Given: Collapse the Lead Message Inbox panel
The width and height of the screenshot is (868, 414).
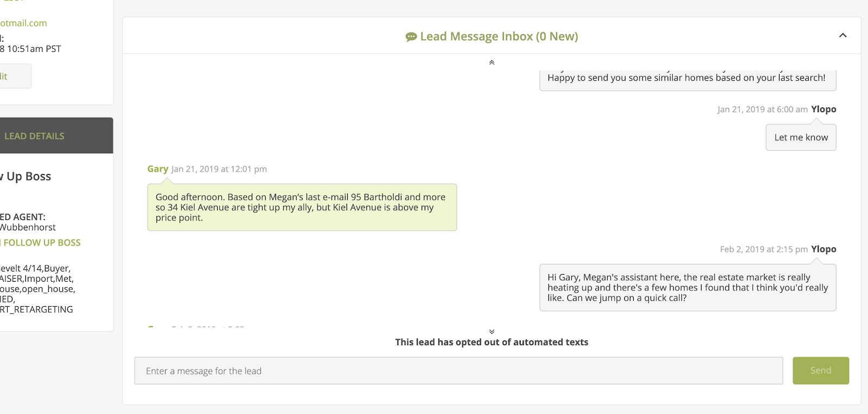Looking at the screenshot, I should [x=843, y=36].
